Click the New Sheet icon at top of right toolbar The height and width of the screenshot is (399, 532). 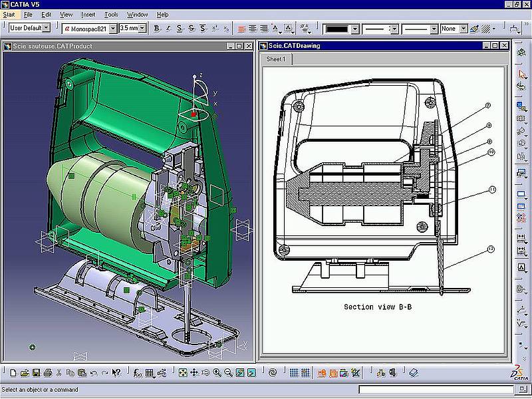pyautogui.click(x=521, y=53)
